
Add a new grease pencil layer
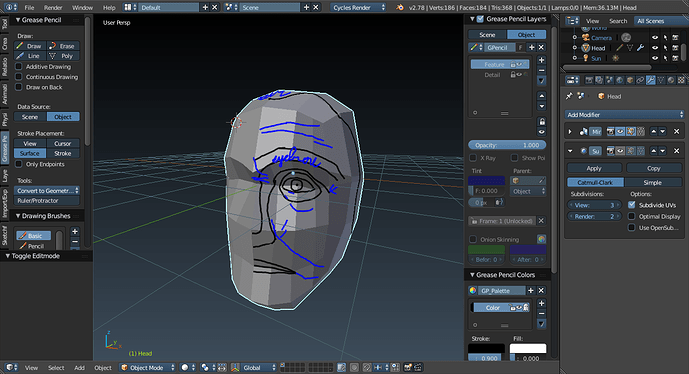pyautogui.click(x=541, y=60)
